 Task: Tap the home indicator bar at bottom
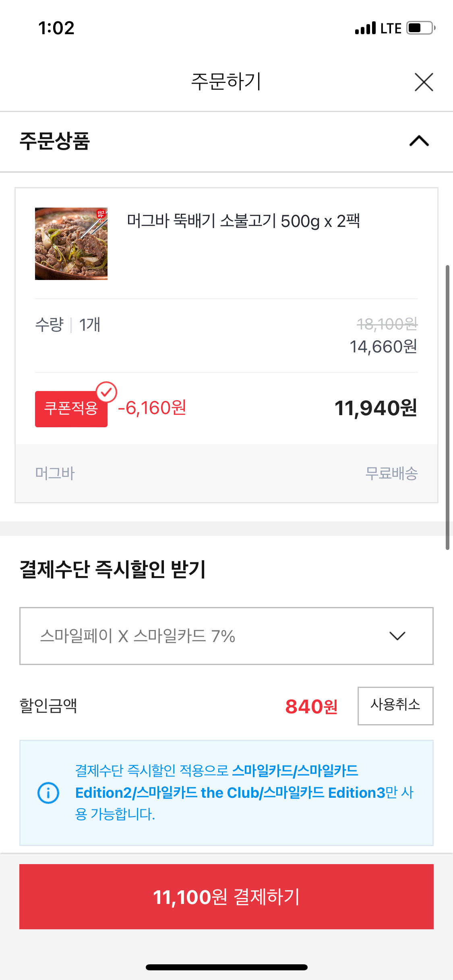click(x=226, y=967)
